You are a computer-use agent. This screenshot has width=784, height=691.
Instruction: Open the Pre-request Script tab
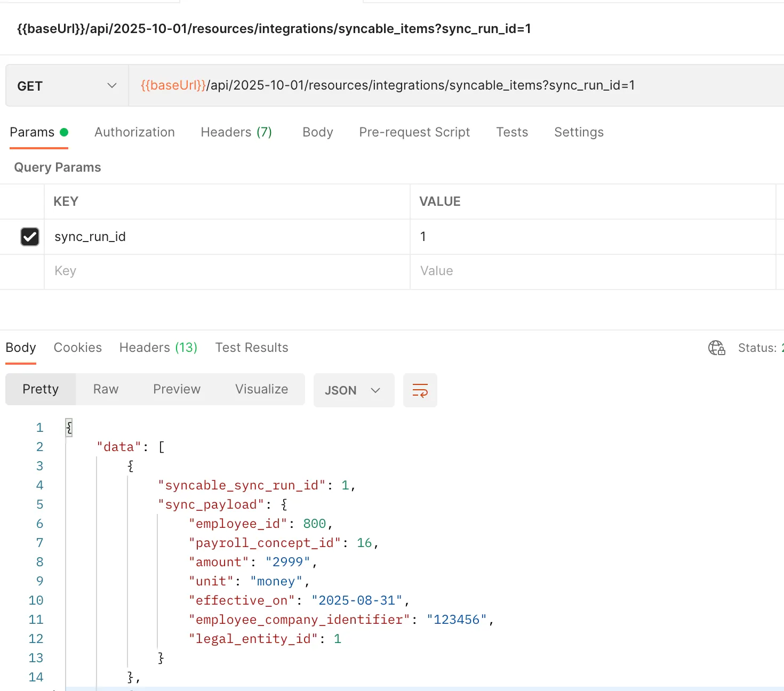414,132
